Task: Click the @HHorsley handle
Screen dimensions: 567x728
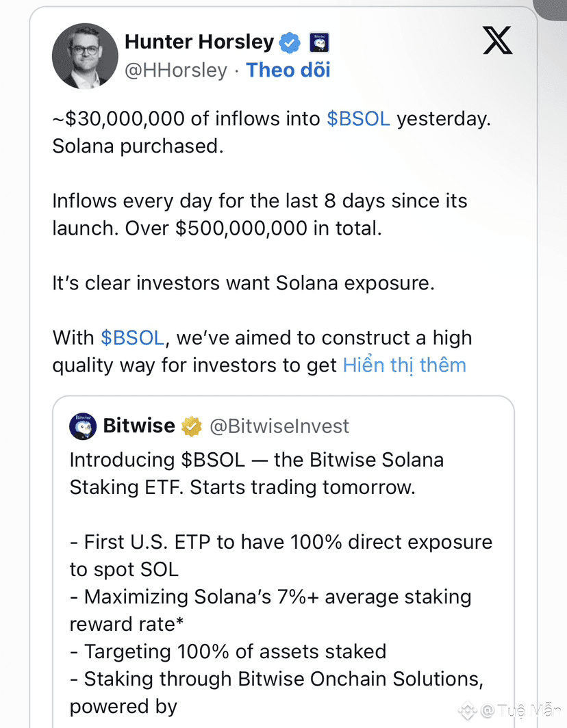Action: coord(175,70)
